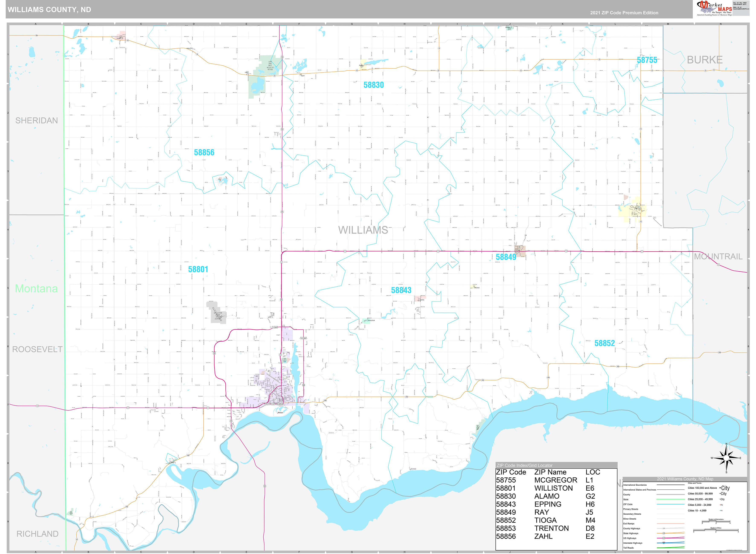
Task: Select WILLISTON in the ZIP index table
Action: click(x=553, y=488)
